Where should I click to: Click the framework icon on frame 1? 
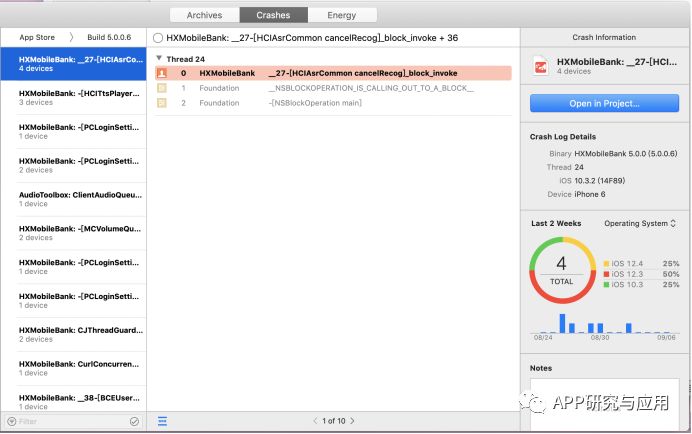coord(162,88)
